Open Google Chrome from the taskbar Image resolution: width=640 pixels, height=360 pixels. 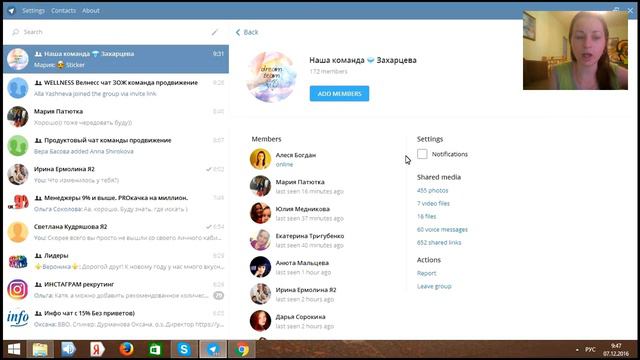pos(242,349)
